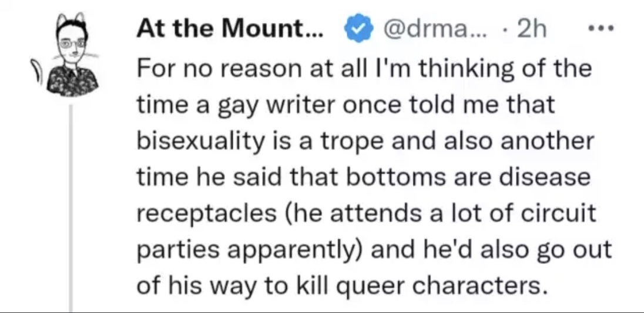The width and height of the screenshot is (644, 313).
Task: Click the vertical thread connector line
Action: (x=71, y=208)
